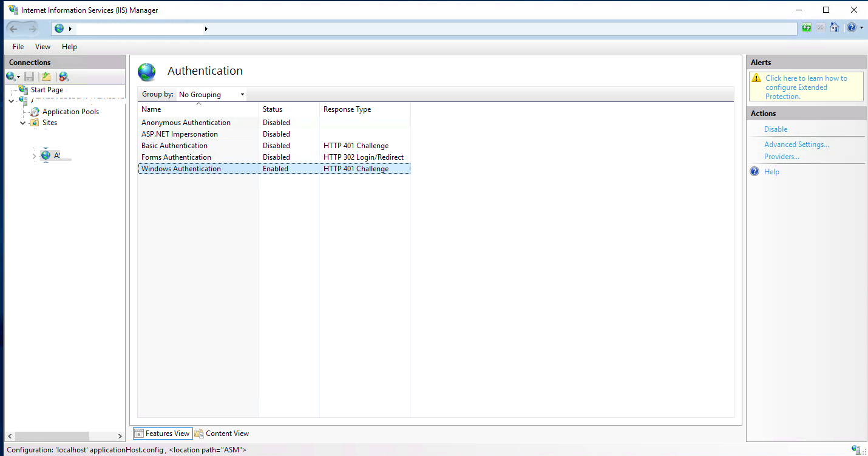Collapse the Sites tree node
The image size is (868, 456).
(22, 122)
